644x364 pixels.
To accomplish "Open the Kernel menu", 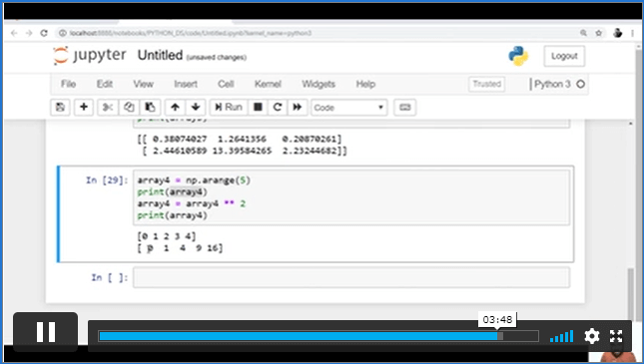I will (268, 84).
